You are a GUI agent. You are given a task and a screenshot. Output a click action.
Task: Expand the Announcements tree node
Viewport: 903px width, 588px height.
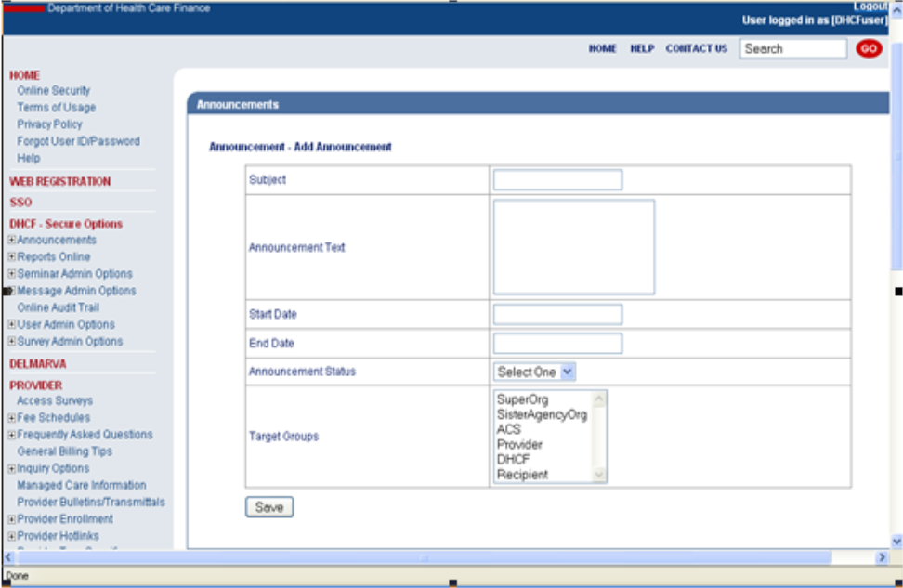(11, 241)
